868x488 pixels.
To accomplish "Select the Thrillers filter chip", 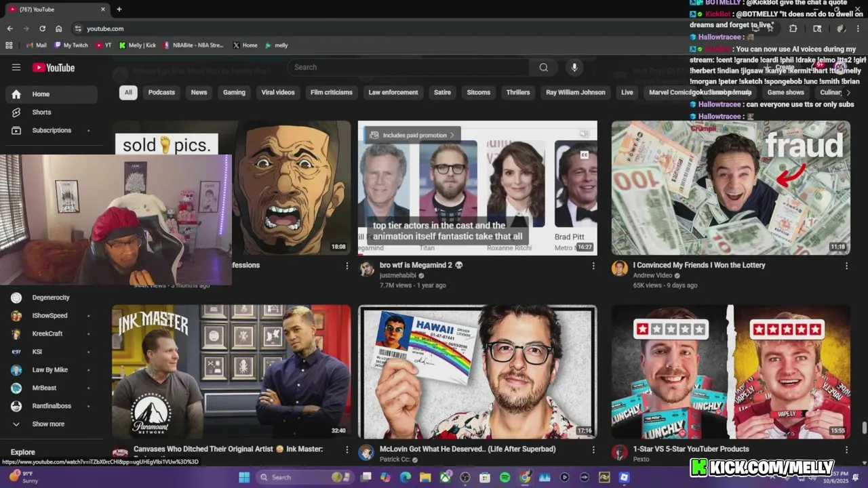I will click(x=518, y=92).
